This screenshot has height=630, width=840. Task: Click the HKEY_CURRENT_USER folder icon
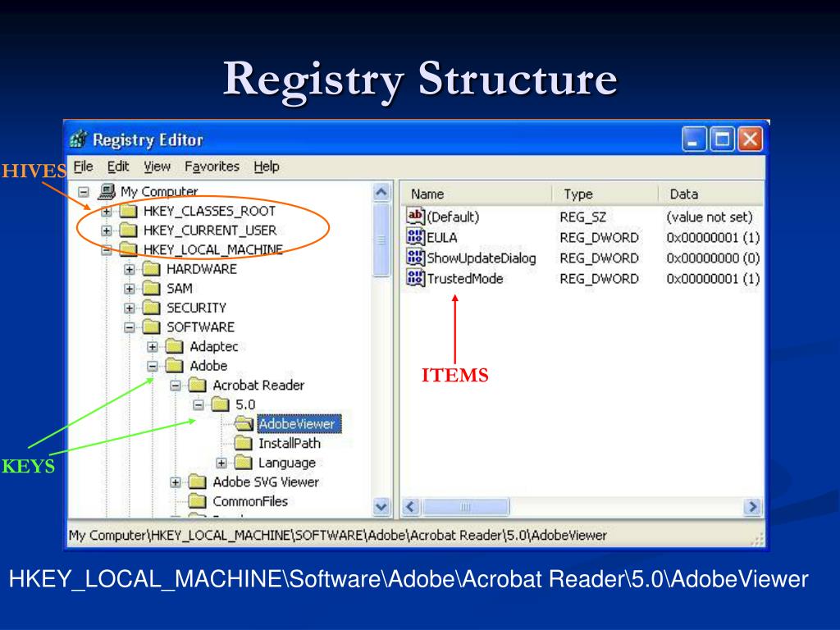(x=128, y=230)
